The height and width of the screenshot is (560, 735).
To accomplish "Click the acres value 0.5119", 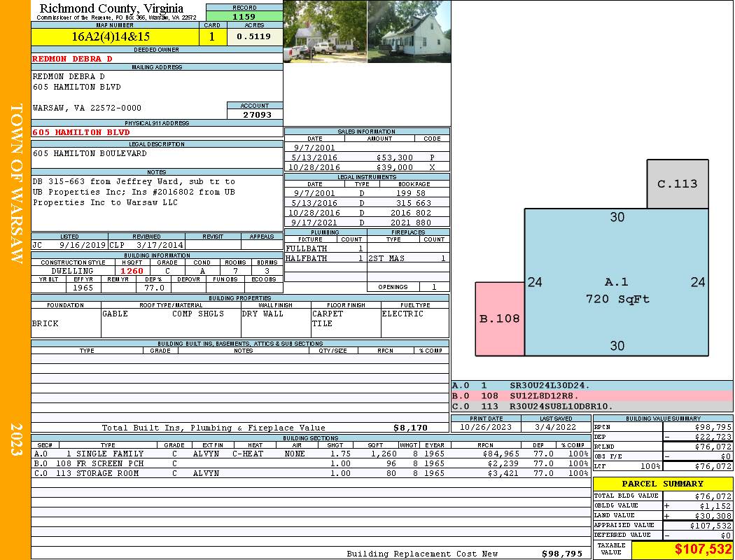I will (x=253, y=37).
